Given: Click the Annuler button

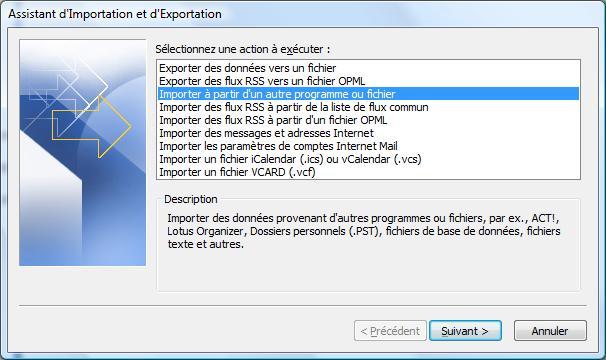Looking at the screenshot, I should 550,331.
